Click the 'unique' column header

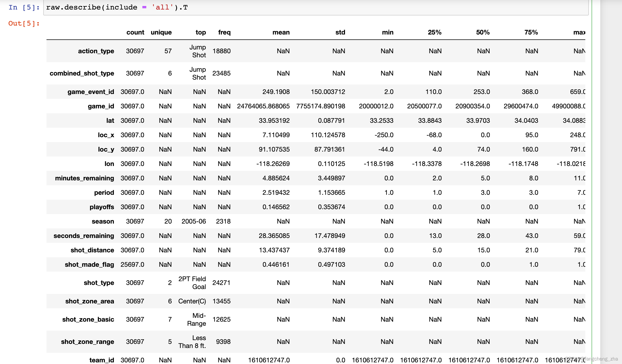[x=161, y=32]
